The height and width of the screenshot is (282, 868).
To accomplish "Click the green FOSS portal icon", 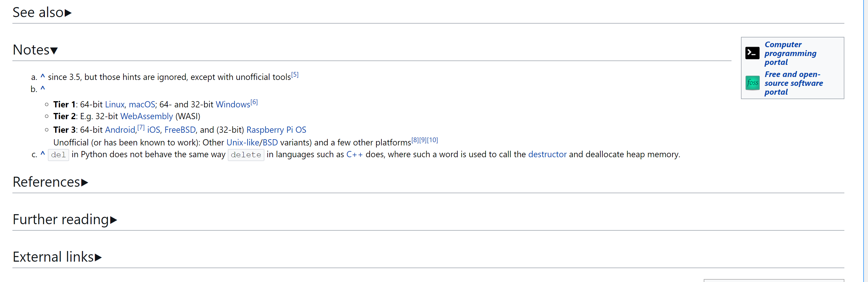I will (752, 83).
